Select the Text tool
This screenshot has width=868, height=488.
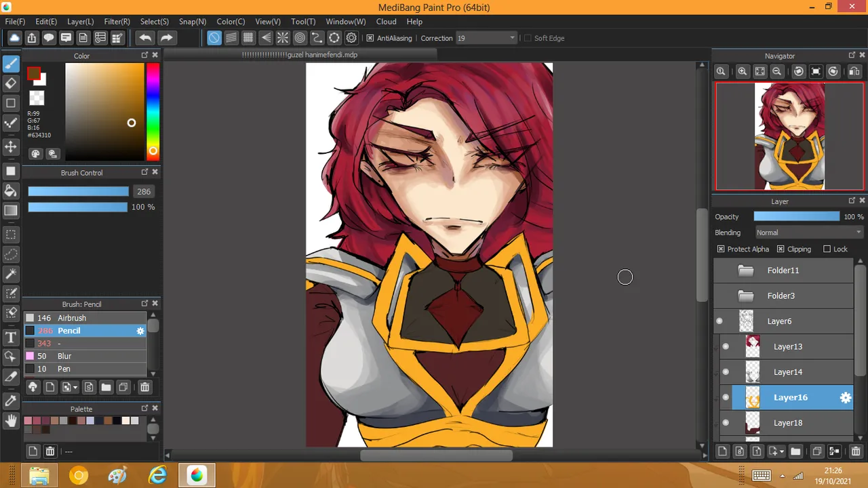click(11, 337)
